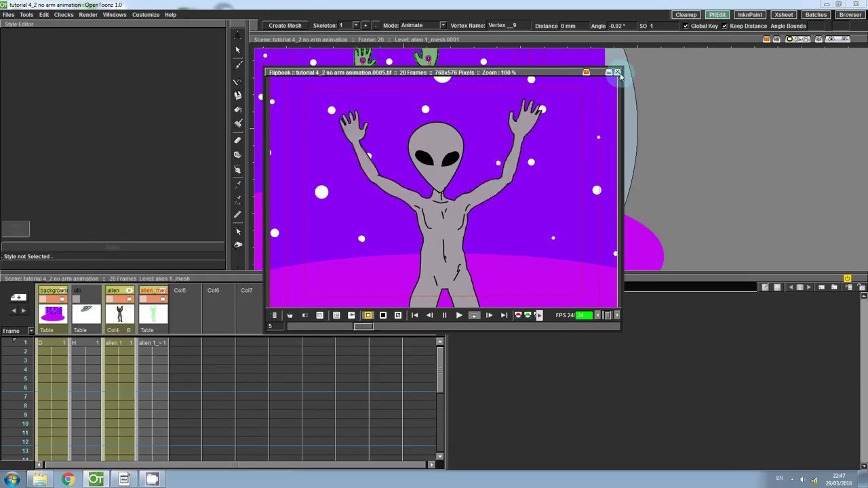Toggle Global Key checkbox
Screen dimensions: 868x488
pyautogui.click(x=686, y=26)
